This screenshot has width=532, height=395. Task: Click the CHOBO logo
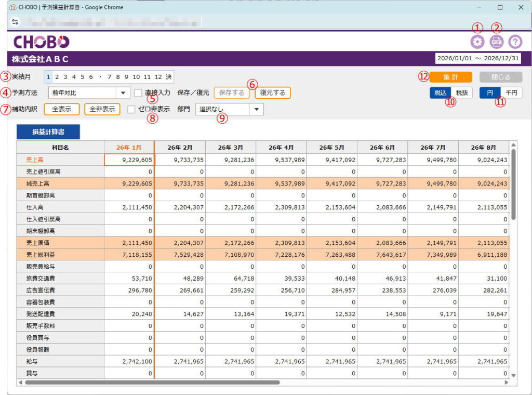pos(41,42)
